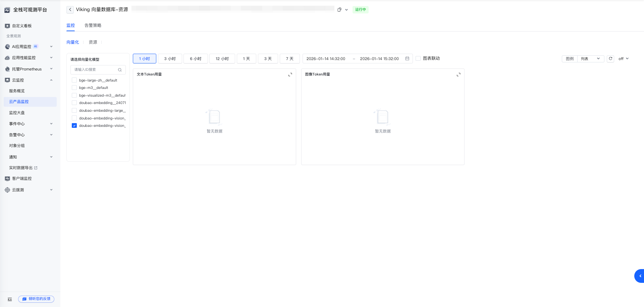Click the AI应用监控 icon in sidebar
644x307 pixels.
(7, 47)
